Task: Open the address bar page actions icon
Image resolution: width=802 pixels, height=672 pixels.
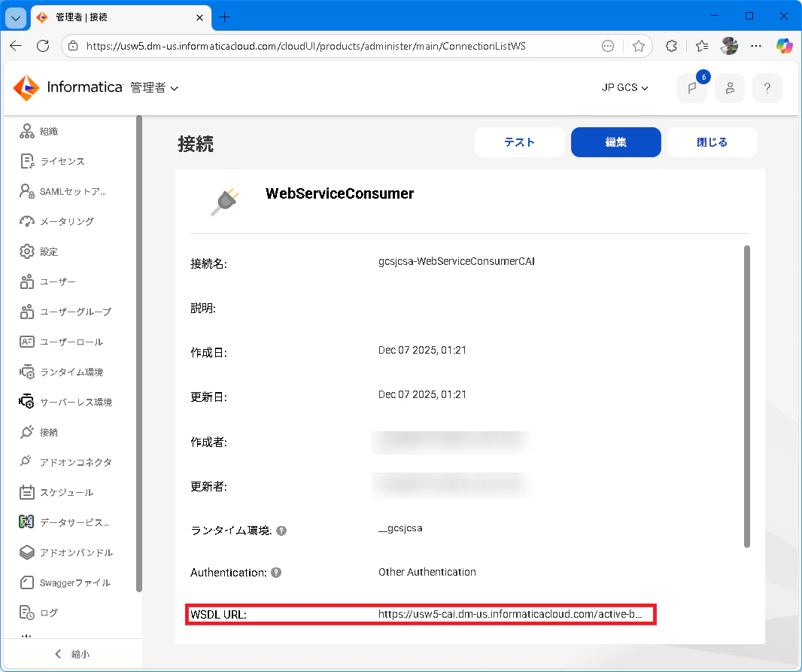Action: coord(608,46)
